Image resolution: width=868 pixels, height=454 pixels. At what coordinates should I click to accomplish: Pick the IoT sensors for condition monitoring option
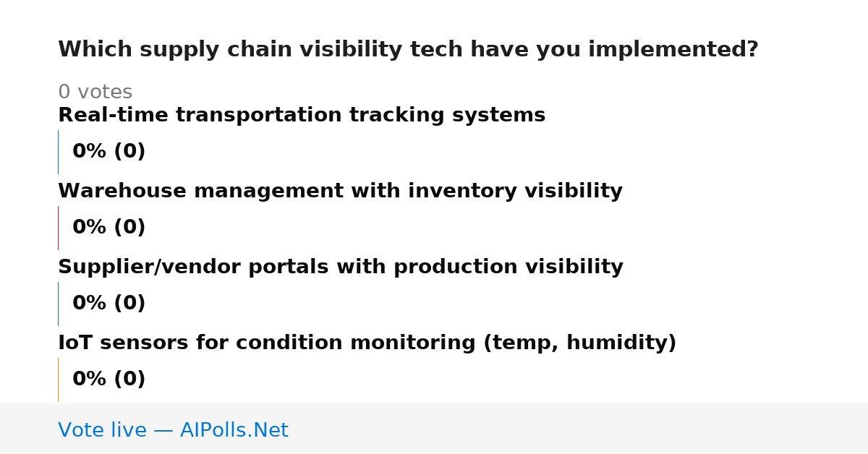pyautogui.click(x=367, y=343)
